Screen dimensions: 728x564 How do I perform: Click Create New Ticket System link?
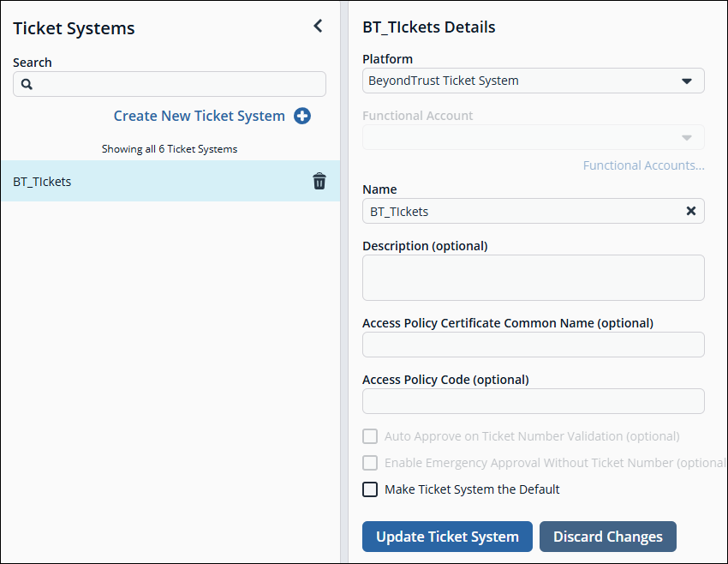pyautogui.click(x=199, y=116)
